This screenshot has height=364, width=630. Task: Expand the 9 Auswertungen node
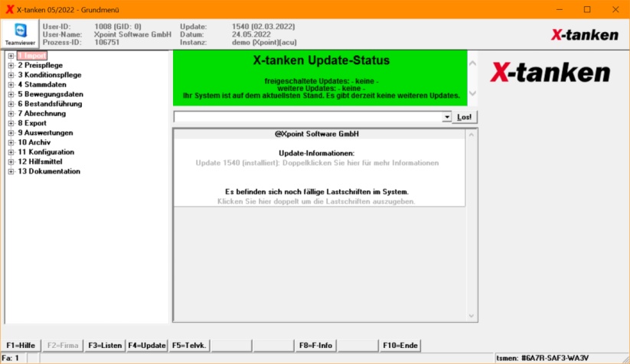pos(11,133)
